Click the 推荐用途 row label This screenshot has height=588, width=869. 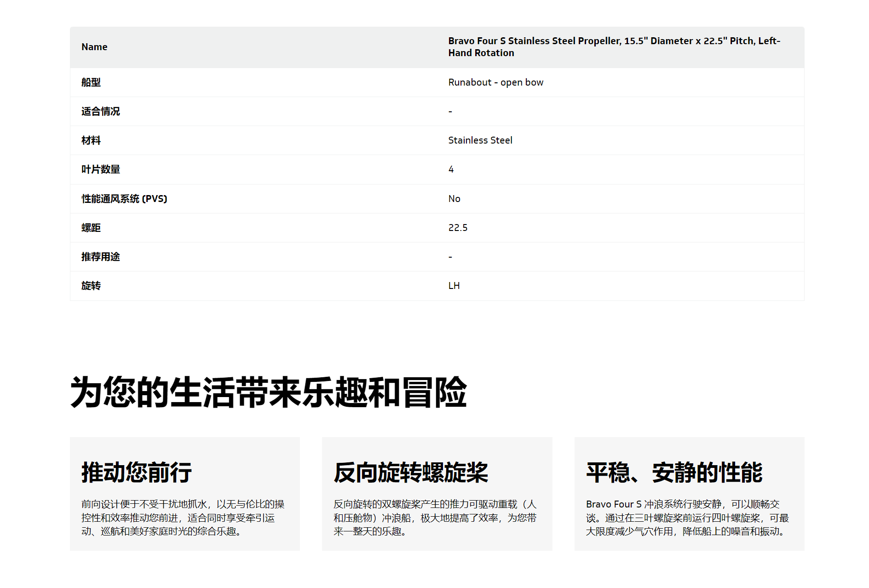click(x=100, y=257)
